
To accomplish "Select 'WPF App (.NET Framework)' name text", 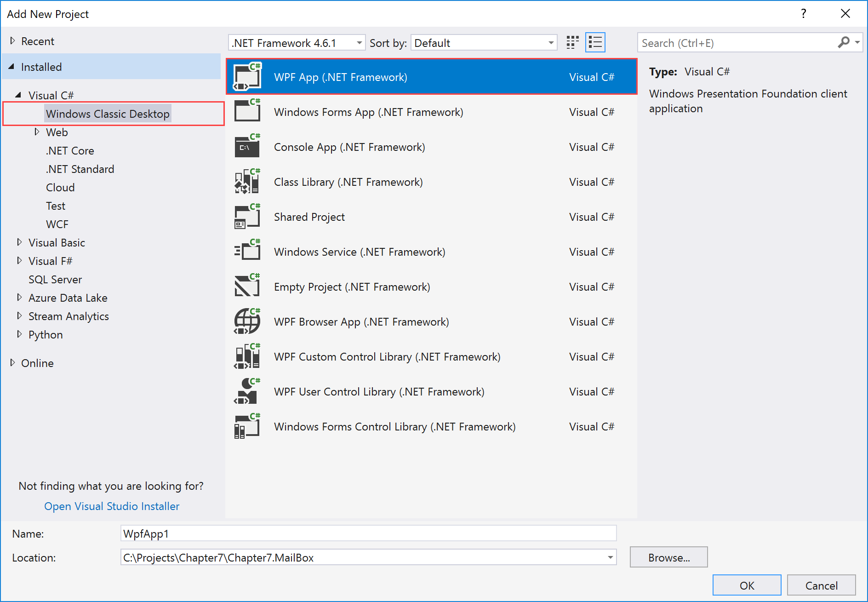I will tap(341, 77).
